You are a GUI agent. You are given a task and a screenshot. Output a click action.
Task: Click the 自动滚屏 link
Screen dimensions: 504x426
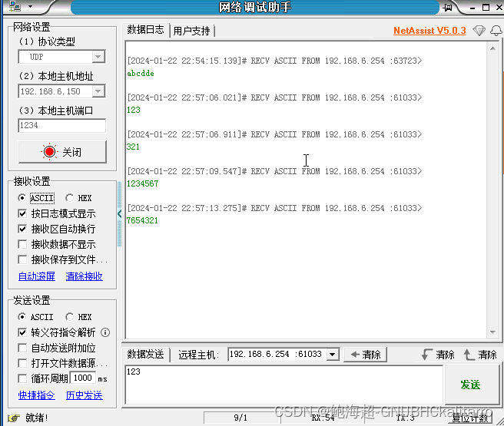pyautogui.click(x=37, y=276)
